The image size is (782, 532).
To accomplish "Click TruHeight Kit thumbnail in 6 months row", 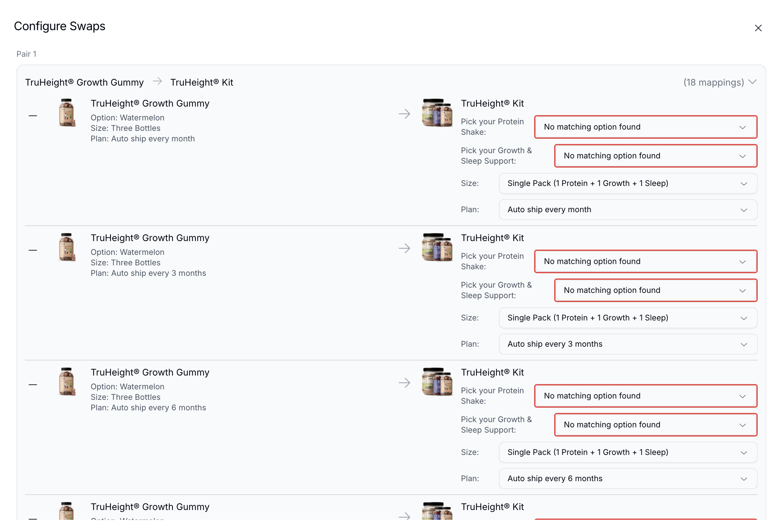I will click(x=437, y=381).
